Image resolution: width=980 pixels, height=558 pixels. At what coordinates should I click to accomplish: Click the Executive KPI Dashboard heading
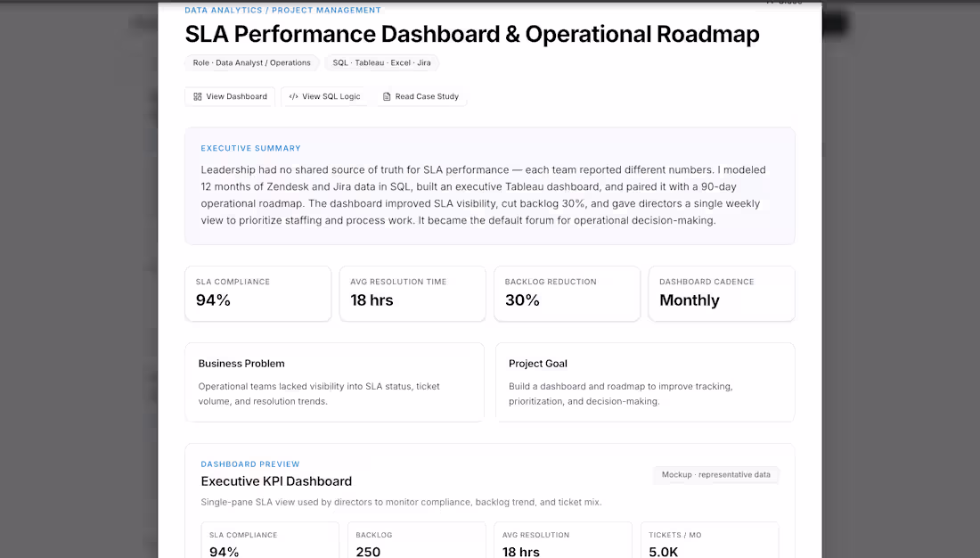point(276,481)
